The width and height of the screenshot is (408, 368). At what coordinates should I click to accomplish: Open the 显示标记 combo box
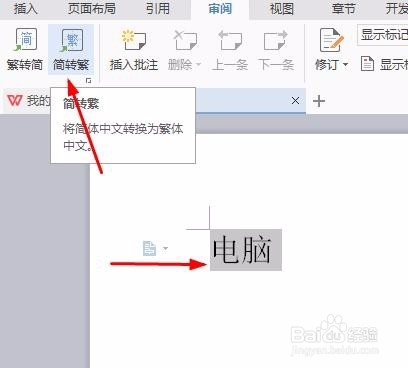tap(383, 34)
